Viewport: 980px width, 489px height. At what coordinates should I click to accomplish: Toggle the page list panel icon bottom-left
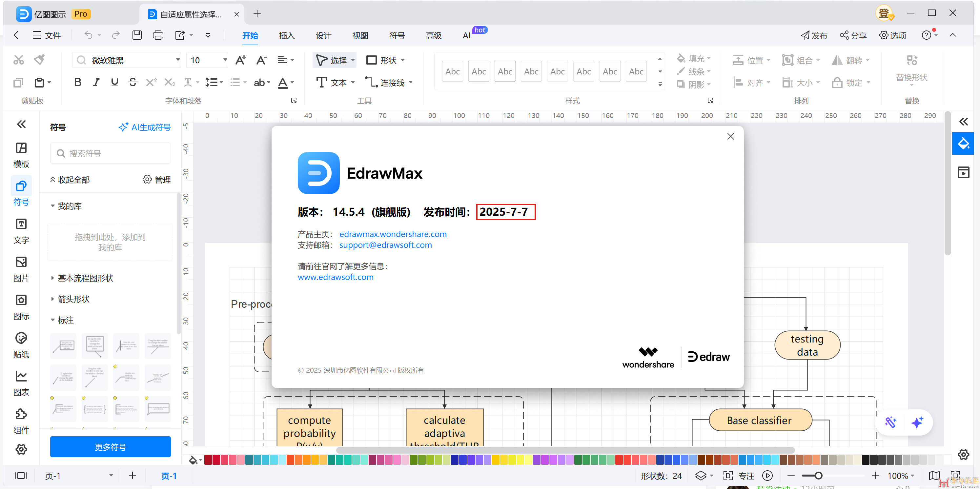(21, 476)
